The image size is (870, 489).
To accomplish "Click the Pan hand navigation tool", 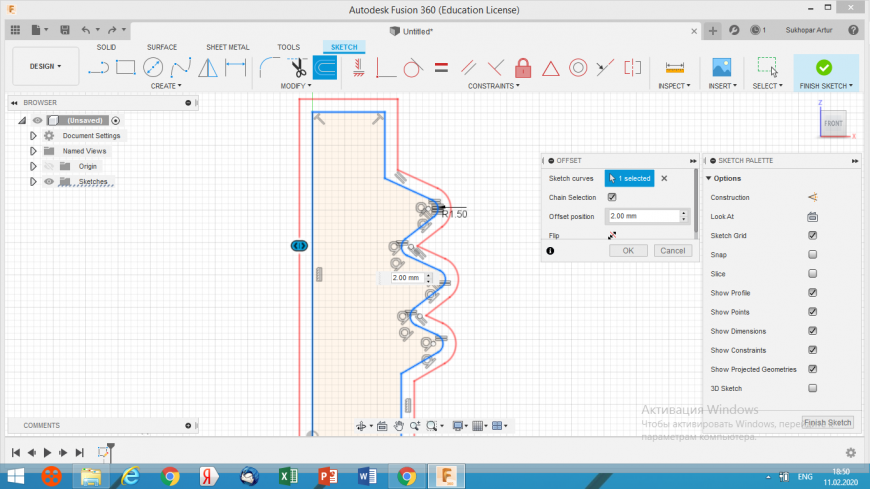I will click(x=398, y=426).
